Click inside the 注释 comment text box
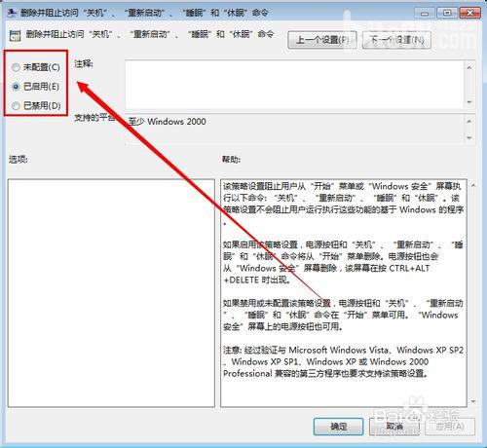 294,85
